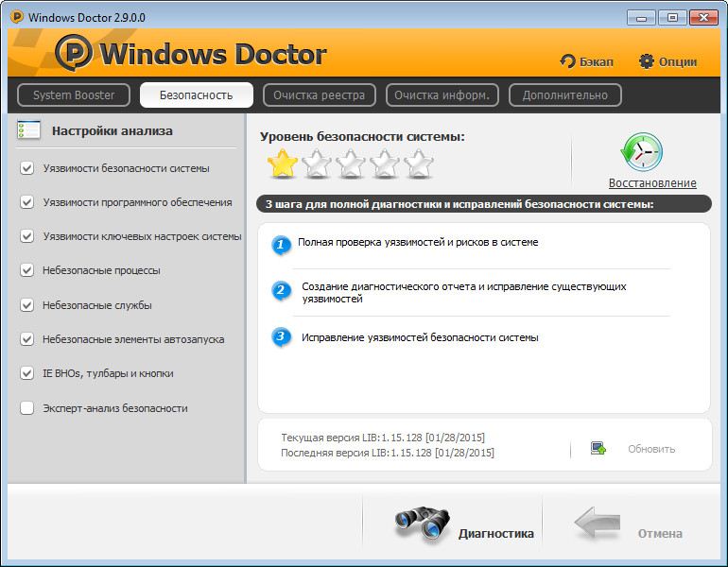Click the step 2 blue number icon
This screenshot has width=728, height=567.
point(281,290)
